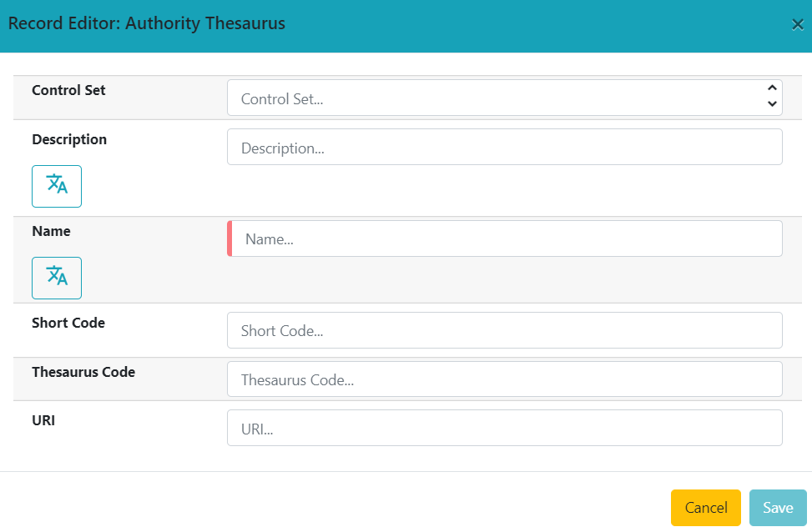The image size is (812, 532).
Task: Click the red required indicator beside Name
Action: (x=229, y=238)
